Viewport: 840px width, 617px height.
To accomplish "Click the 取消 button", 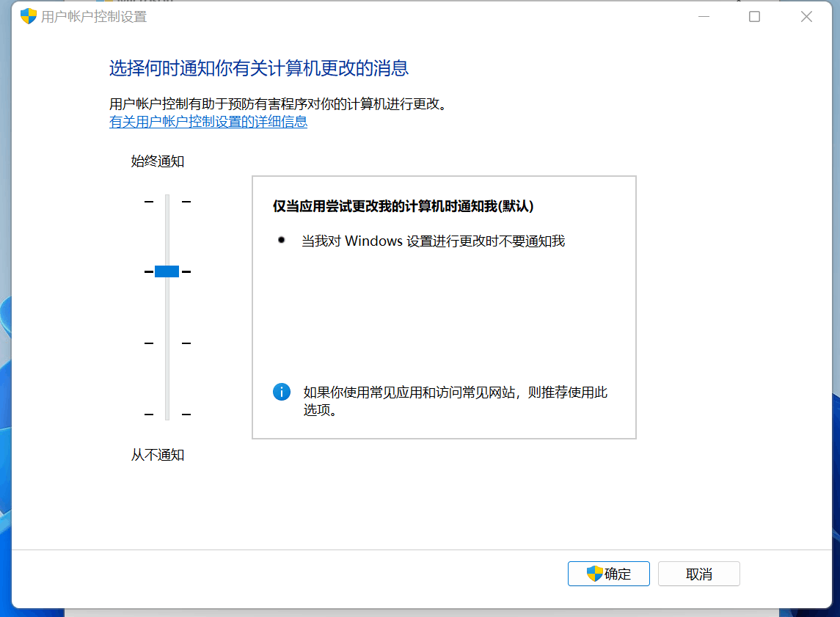I will (x=698, y=574).
